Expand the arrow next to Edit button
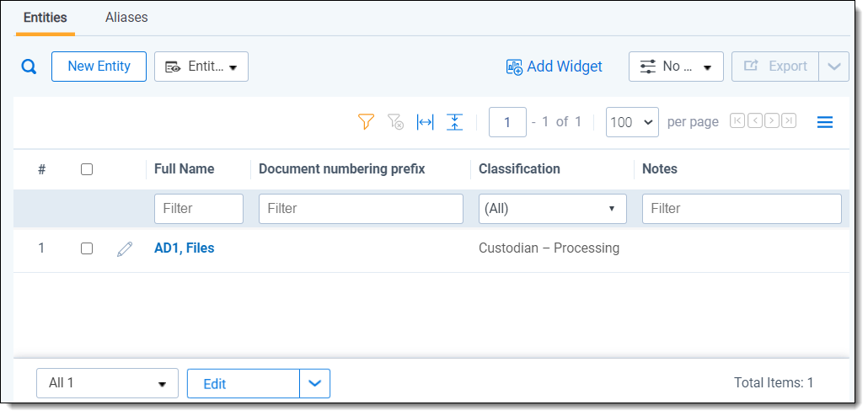The height and width of the screenshot is (416, 868). point(315,383)
